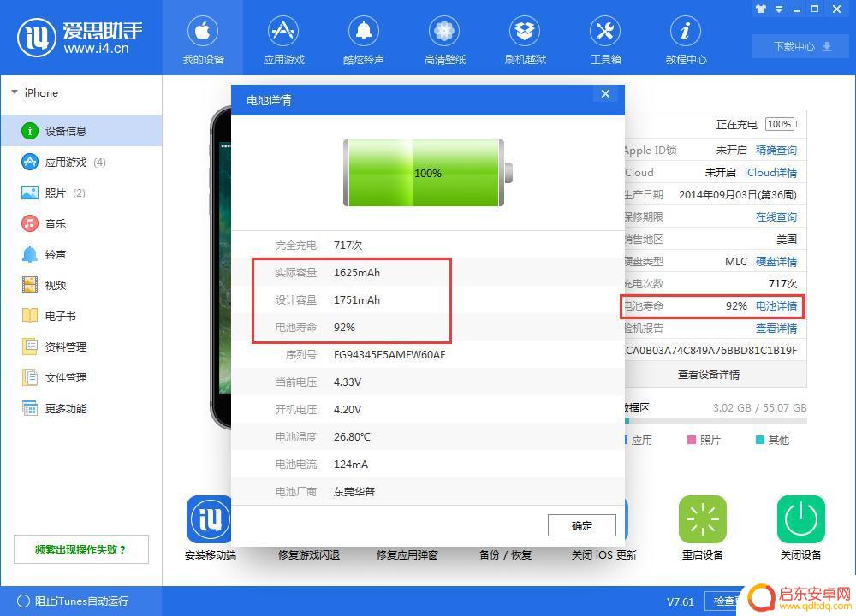856x616 pixels.
Task: Click the skin shirt icon in title bar
Action: point(761,9)
